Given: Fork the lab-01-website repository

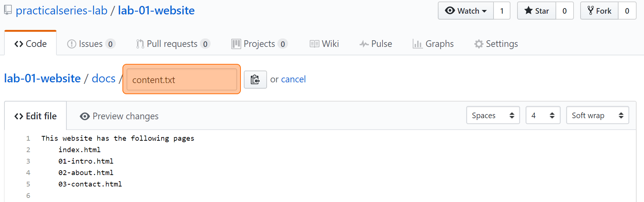Looking at the screenshot, I should 599,11.
